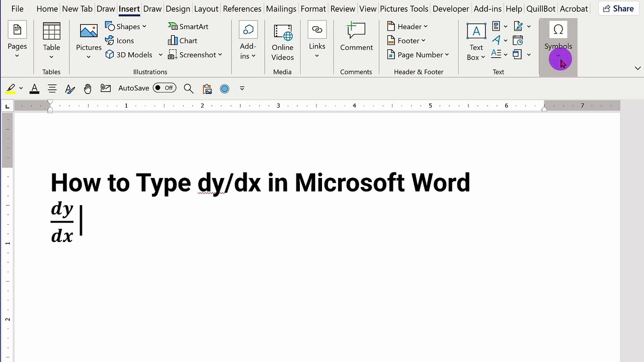
Task: Click the Header page icon
Action: click(x=391, y=26)
